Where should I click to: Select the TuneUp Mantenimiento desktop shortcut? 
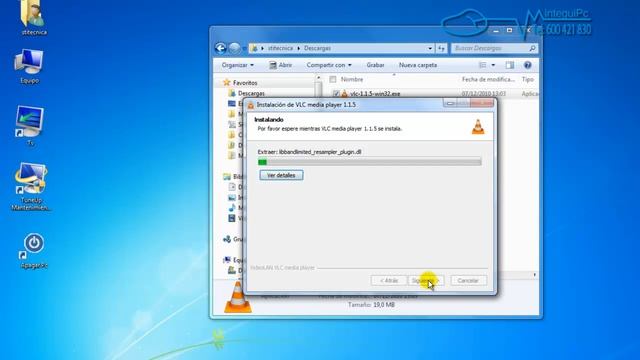[x=31, y=187]
